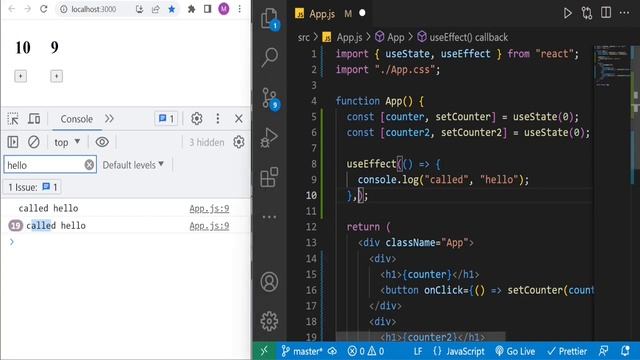Open Chrome extensions puzzle icon
This screenshot has height=360, width=640.
191,9
